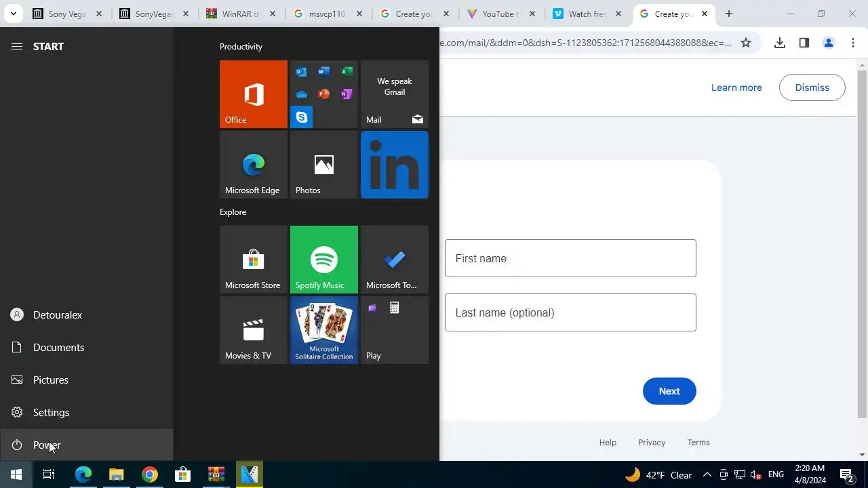
Task: Open a new Chrome tab
Action: coord(729,14)
